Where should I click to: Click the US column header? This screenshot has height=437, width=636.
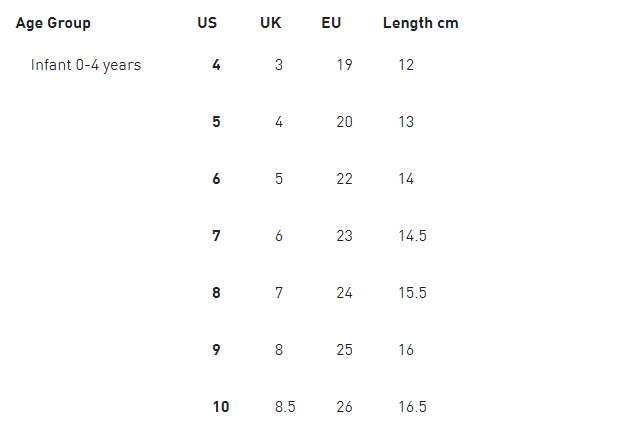click(207, 23)
